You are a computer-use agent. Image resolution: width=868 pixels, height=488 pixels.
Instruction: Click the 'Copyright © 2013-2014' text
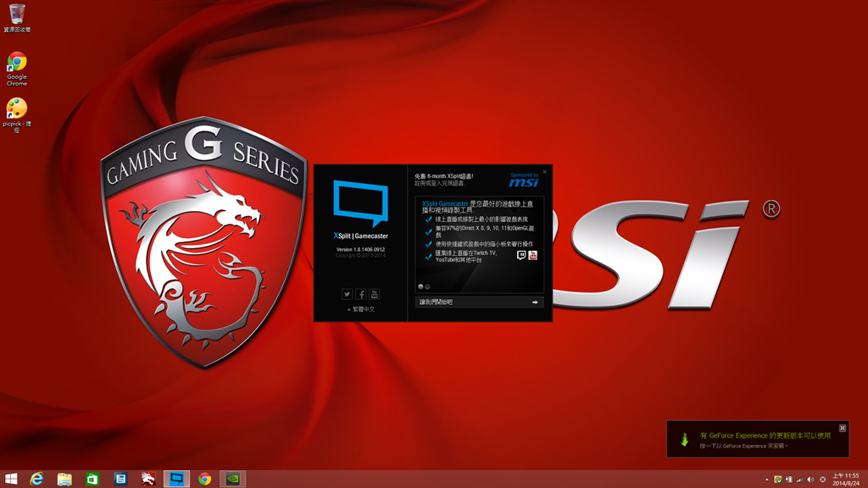pyautogui.click(x=360, y=256)
